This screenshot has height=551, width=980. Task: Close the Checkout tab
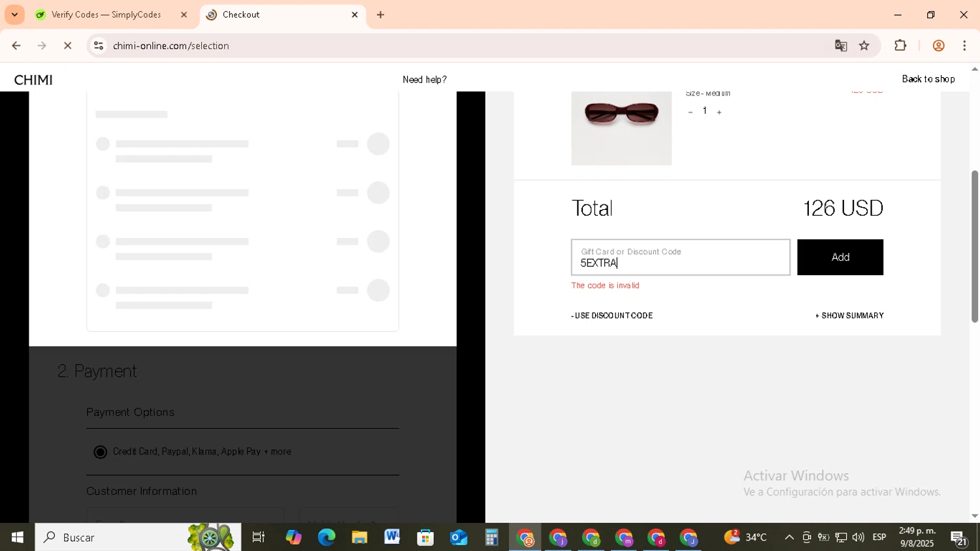click(x=355, y=14)
